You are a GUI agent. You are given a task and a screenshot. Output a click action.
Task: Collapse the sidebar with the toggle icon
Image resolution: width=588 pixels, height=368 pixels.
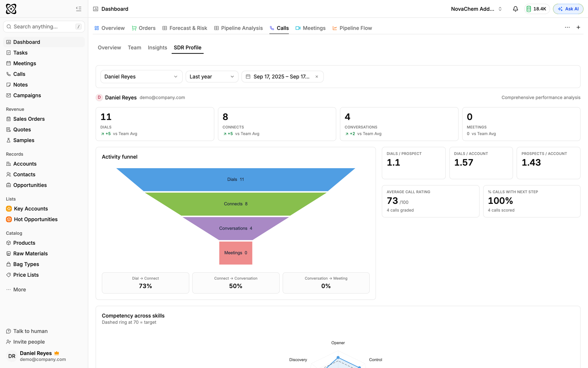coord(79,9)
